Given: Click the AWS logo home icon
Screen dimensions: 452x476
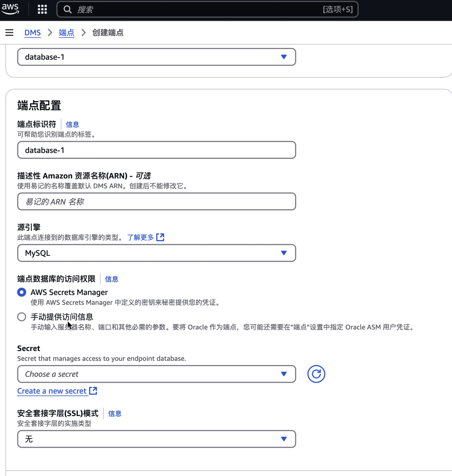Looking at the screenshot, I should [10, 9].
